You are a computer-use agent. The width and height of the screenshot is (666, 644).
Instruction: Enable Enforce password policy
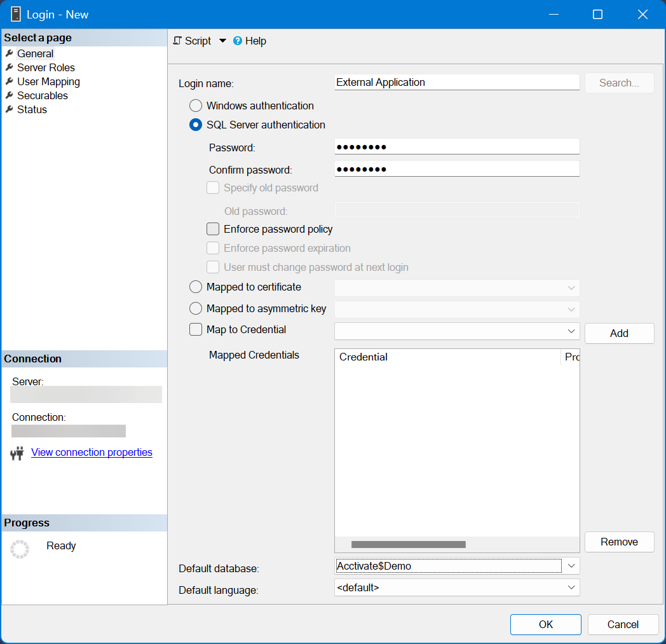click(x=213, y=229)
